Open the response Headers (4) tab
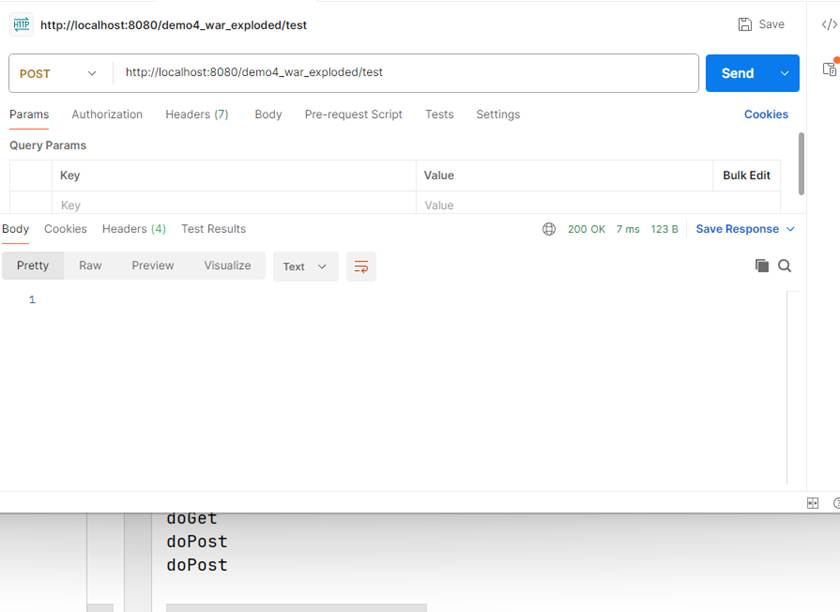 [x=134, y=229]
